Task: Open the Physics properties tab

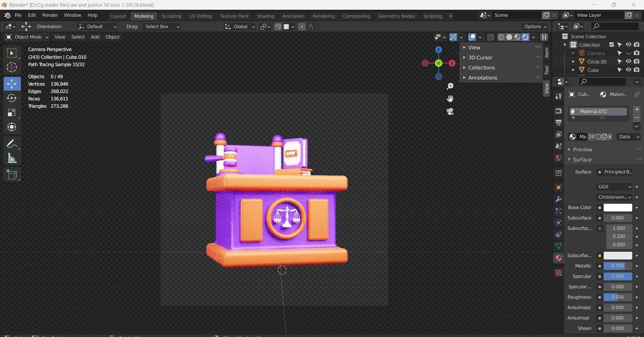Action: pos(558,223)
